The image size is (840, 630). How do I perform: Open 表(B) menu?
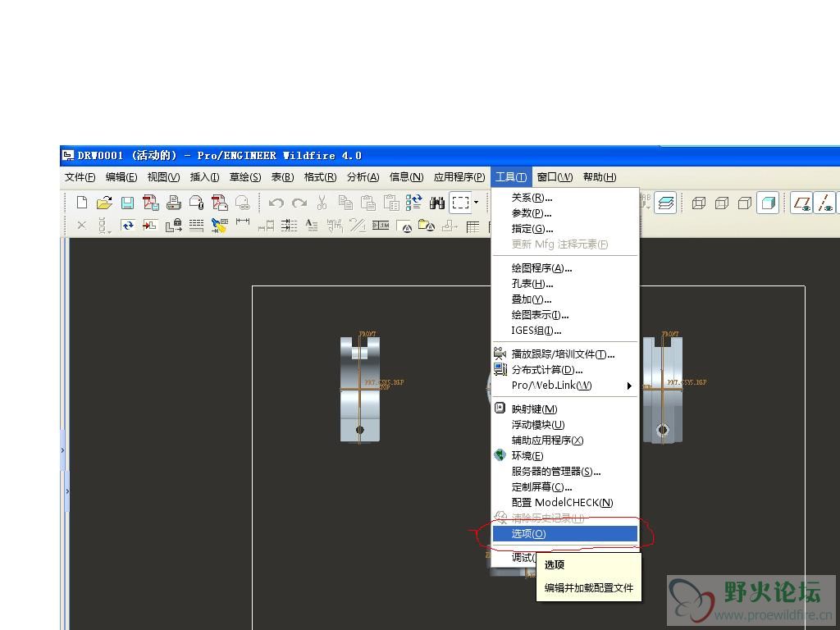pyautogui.click(x=282, y=177)
